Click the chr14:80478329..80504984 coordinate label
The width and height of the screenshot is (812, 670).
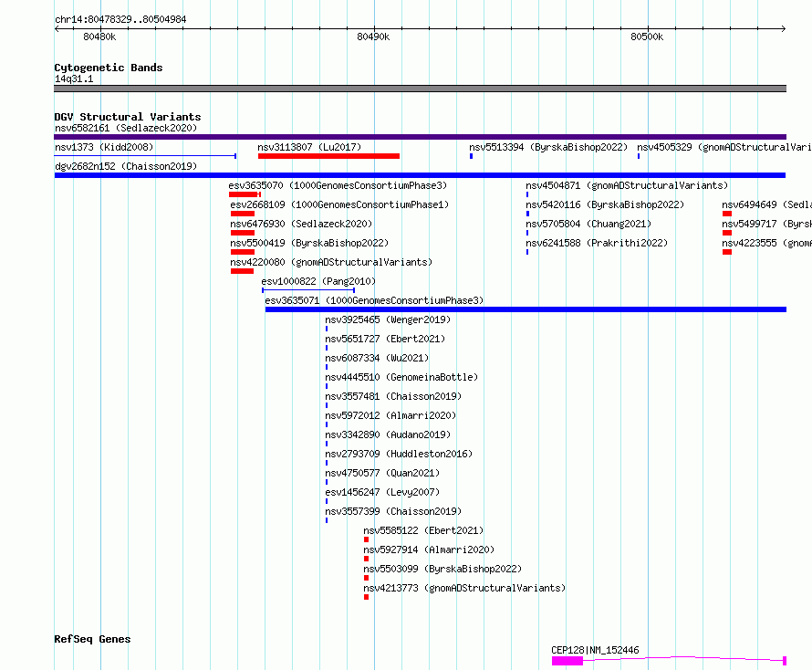pyautogui.click(x=120, y=19)
